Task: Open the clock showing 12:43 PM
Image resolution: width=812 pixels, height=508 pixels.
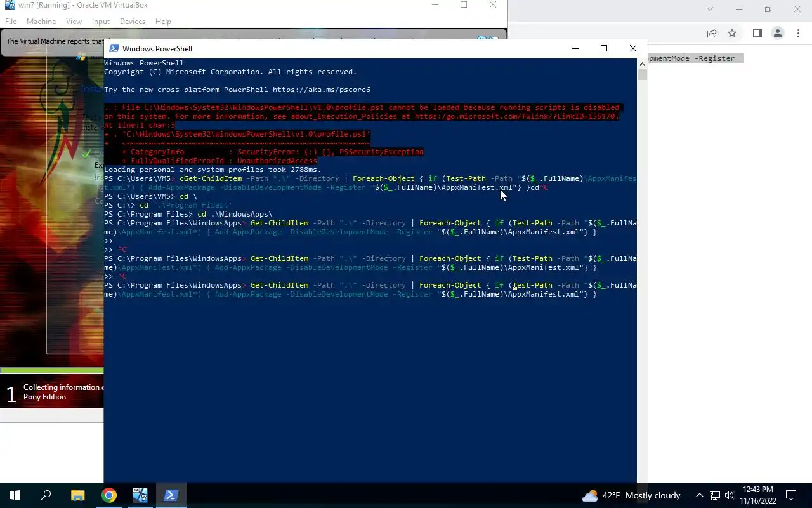Action: (x=758, y=495)
